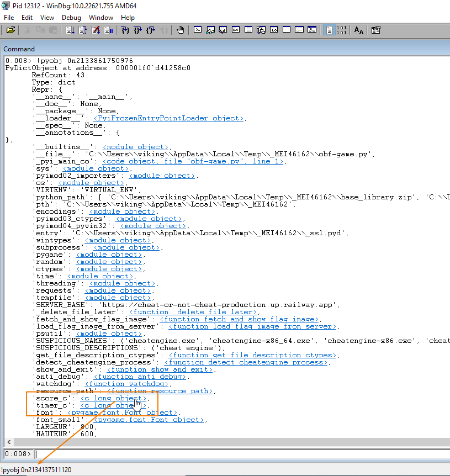The height and width of the screenshot is (476, 450).
Task: Open the View menu
Action: [x=47, y=18]
